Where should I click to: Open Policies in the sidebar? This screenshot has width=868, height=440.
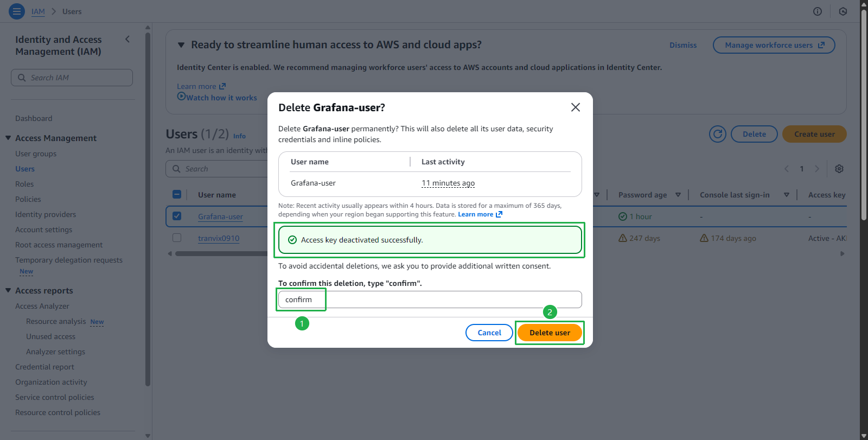tap(28, 199)
